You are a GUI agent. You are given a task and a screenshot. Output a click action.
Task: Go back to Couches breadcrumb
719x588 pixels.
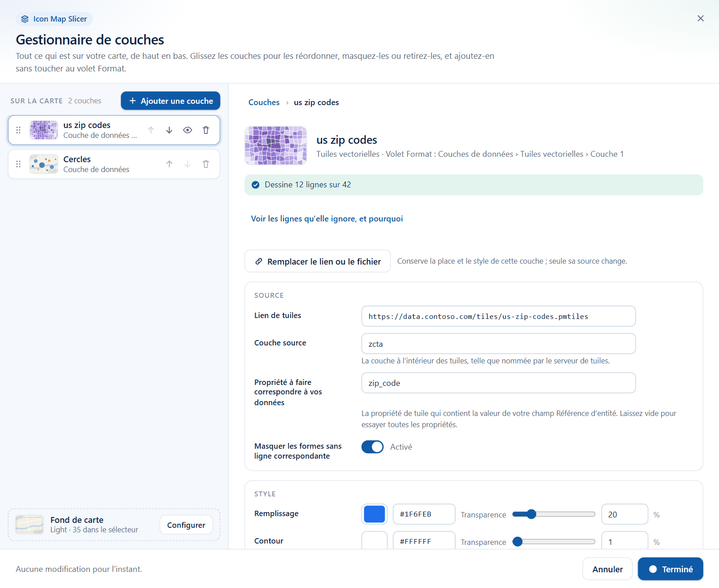tap(264, 102)
